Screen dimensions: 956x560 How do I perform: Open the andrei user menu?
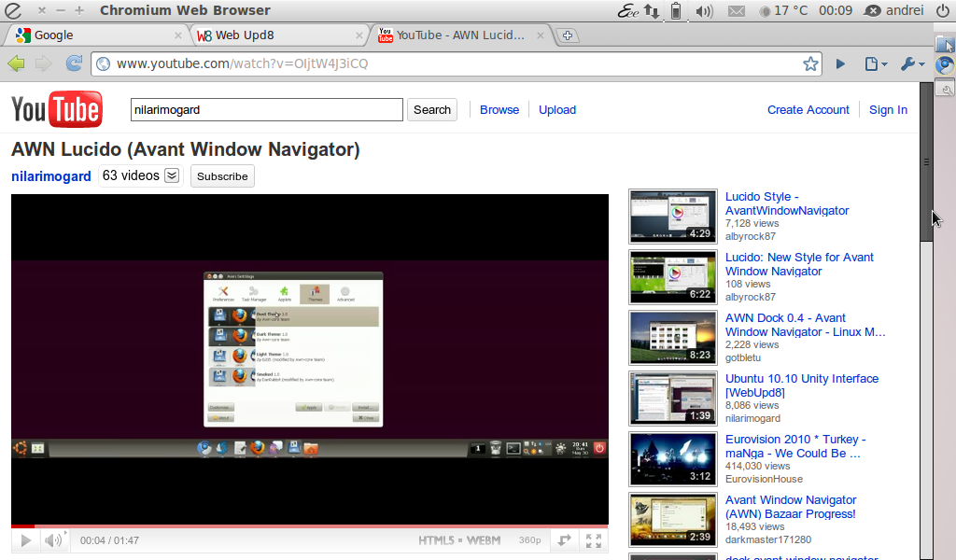pyautogui.click(x=893, y=10)
